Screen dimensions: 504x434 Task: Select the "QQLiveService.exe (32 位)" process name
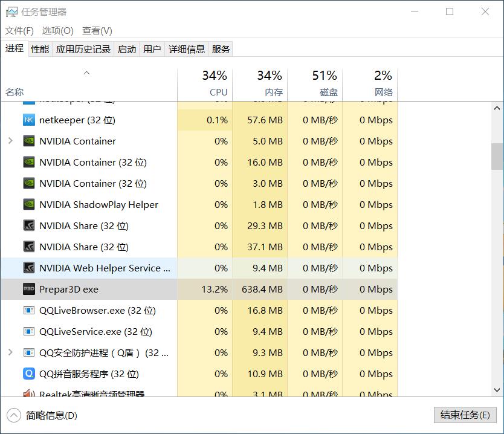[x=96, y=332]
